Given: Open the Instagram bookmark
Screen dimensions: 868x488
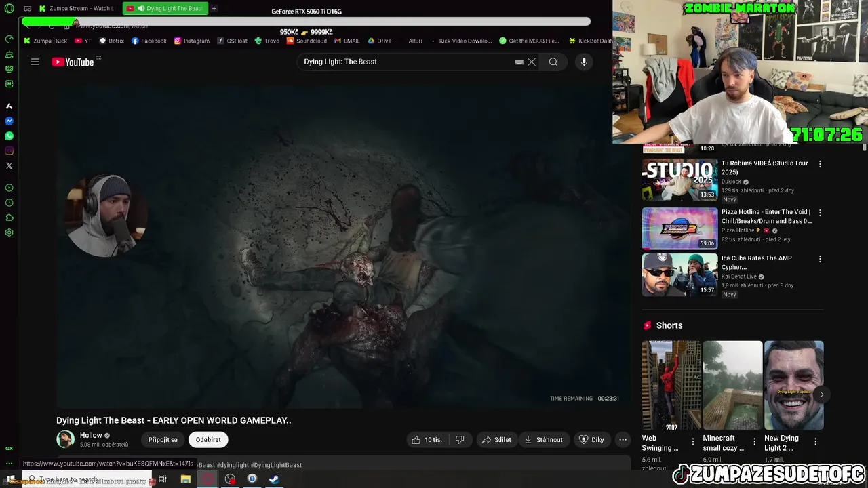Looking at the screenshot, I should point(192,41).
